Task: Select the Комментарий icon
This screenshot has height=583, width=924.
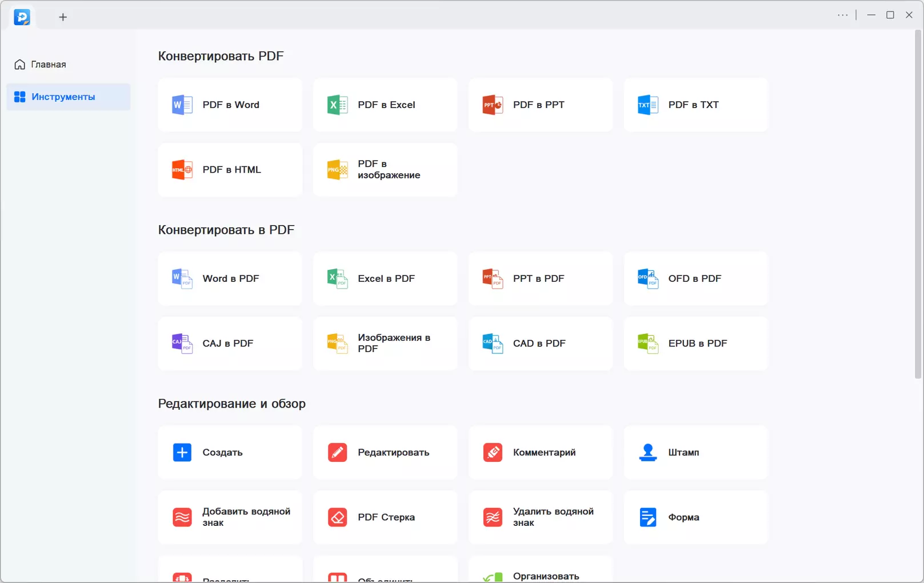Action: (x=493, y=453)
